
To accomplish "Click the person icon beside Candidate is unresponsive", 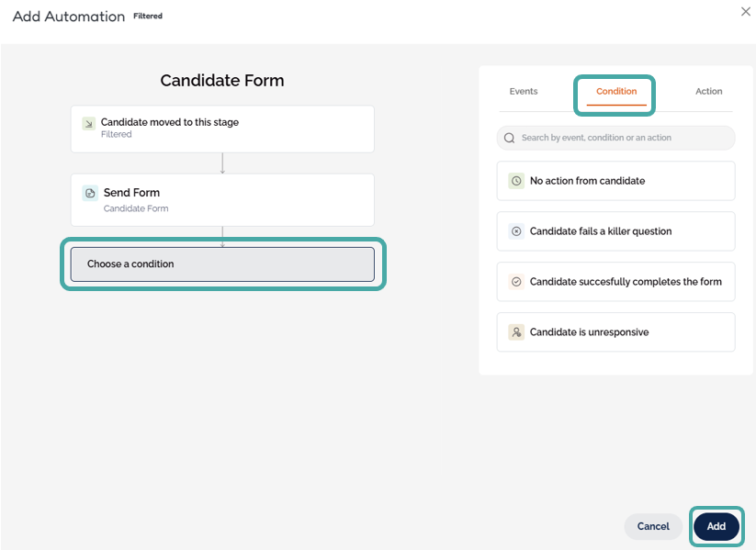I will pyautogui.click(x=516, y=332).
